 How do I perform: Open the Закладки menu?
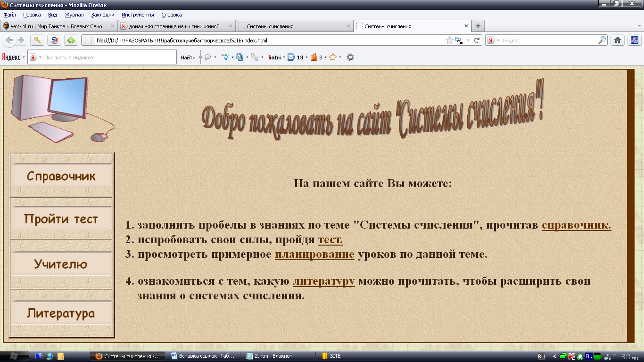[x=103, y=15]
